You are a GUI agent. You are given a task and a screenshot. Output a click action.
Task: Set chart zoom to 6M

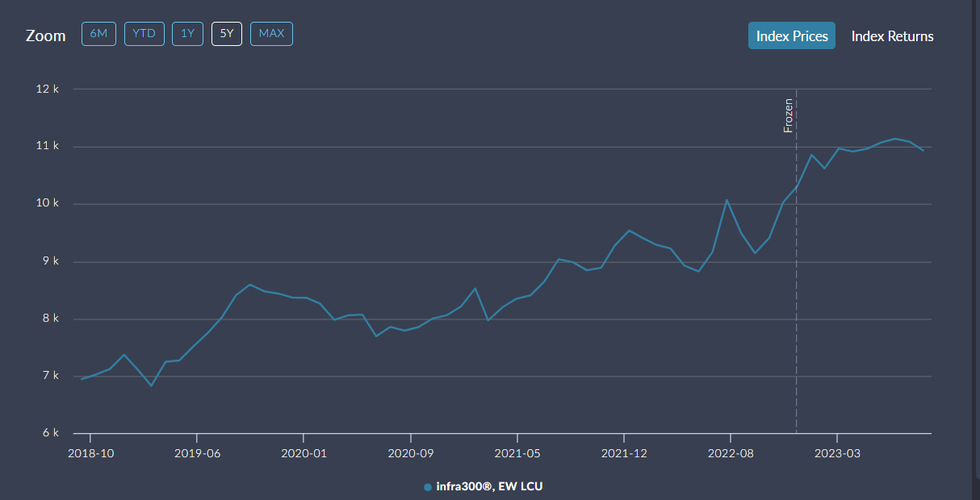[x=98, y=34]
